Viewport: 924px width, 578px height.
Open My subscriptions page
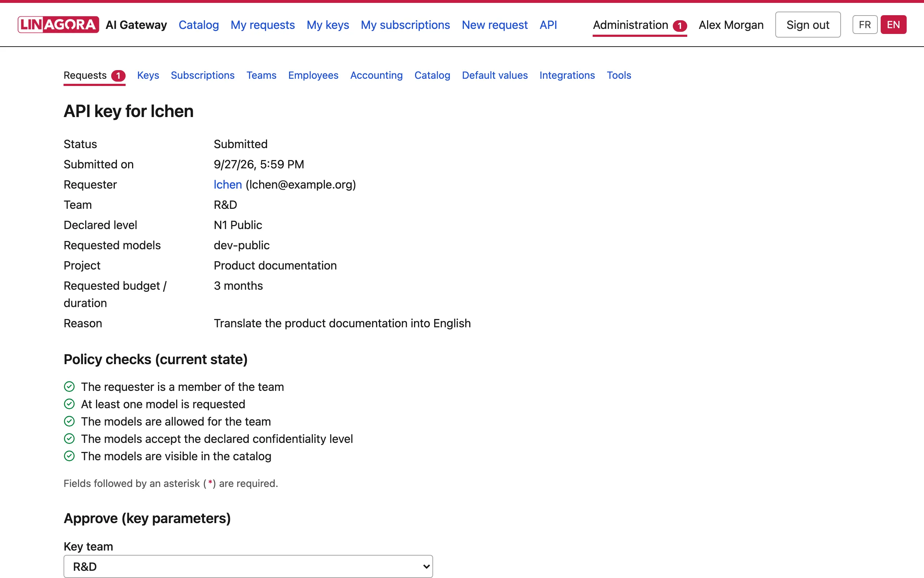pos(405,25)
